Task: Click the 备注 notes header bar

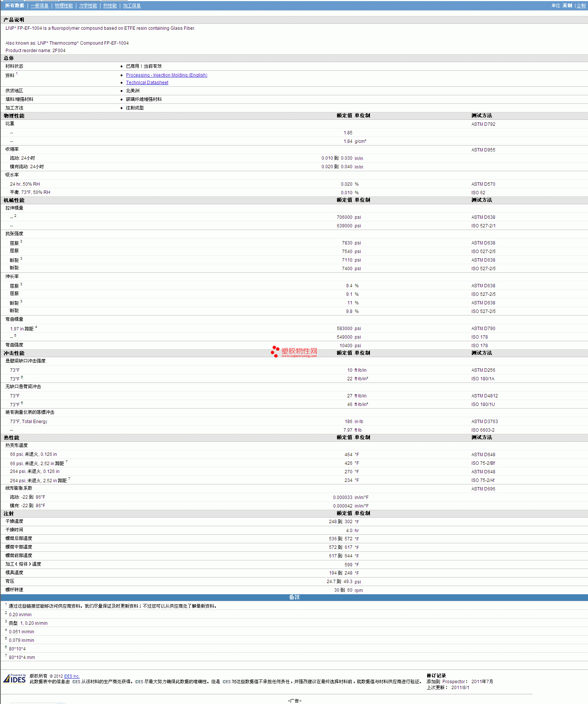Action: 294,597
